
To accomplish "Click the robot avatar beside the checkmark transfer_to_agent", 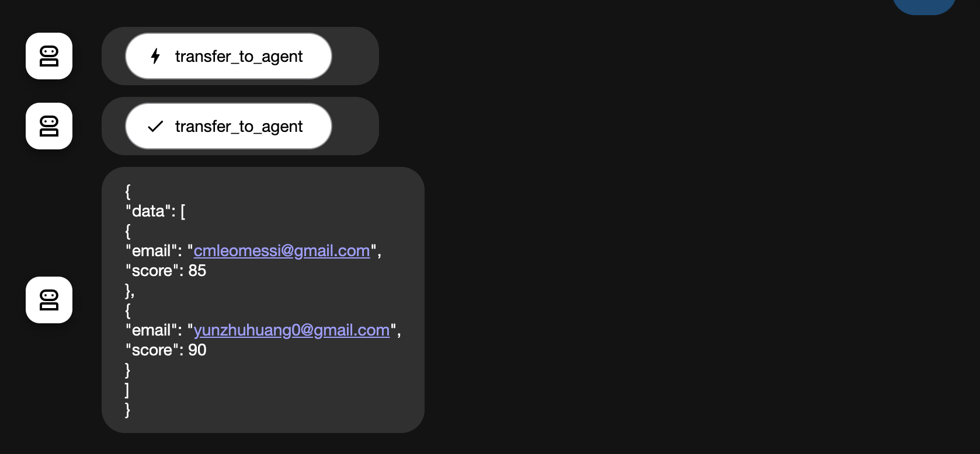I will [49, 126].
